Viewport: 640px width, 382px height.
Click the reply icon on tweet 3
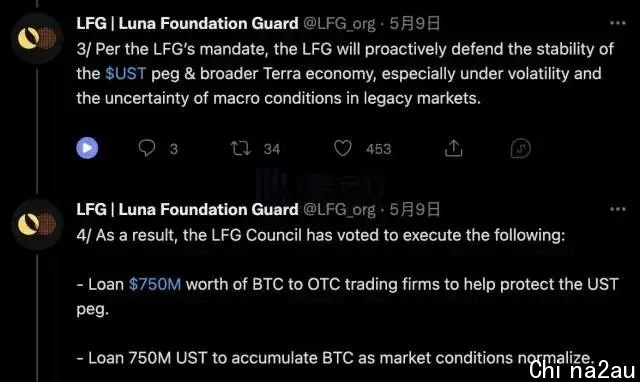(147, 148)
